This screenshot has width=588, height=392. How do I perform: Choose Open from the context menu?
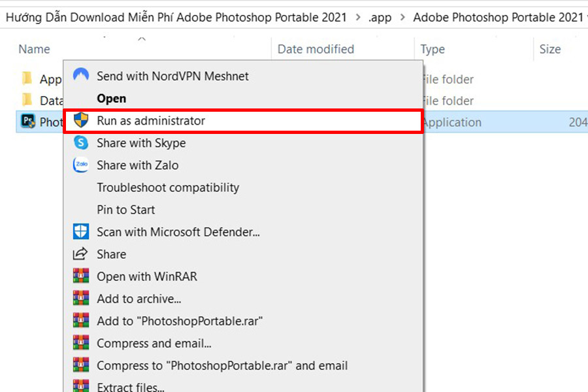pyautogui.click(x=111, y=98)
